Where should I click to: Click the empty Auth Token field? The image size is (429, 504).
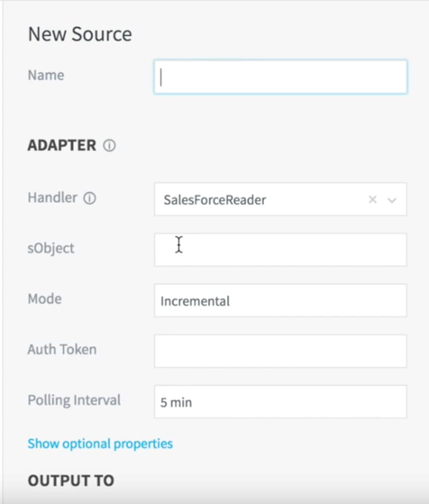click(x=280, y=351)
